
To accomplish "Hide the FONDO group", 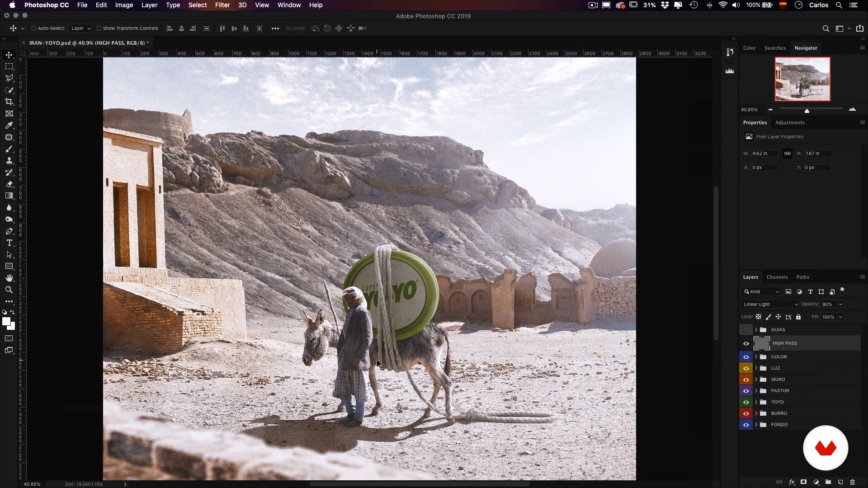I will (746, 425).
